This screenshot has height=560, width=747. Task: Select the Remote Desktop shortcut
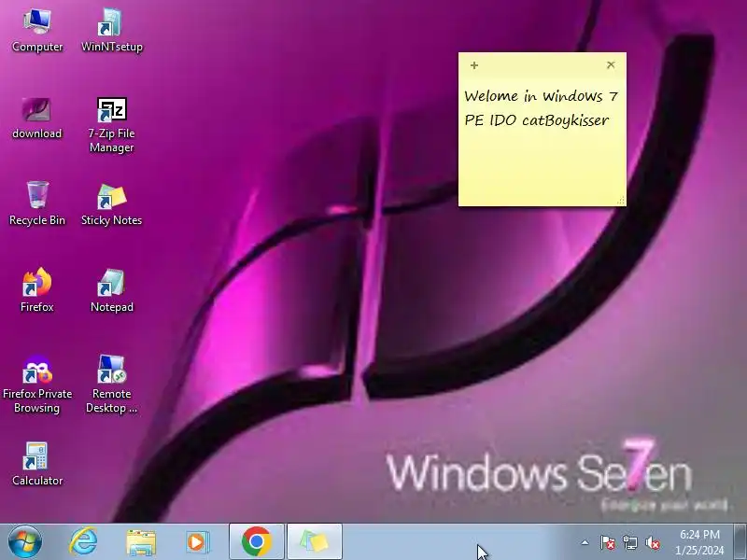(x=111, y=385)
